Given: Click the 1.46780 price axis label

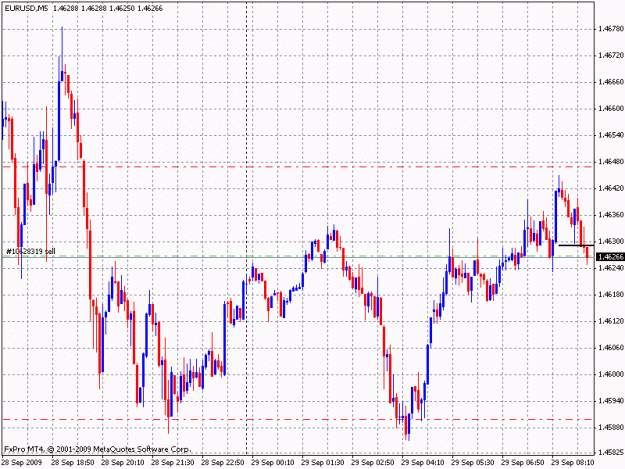Looking at the screenshot, I should [x=611, y=29].
